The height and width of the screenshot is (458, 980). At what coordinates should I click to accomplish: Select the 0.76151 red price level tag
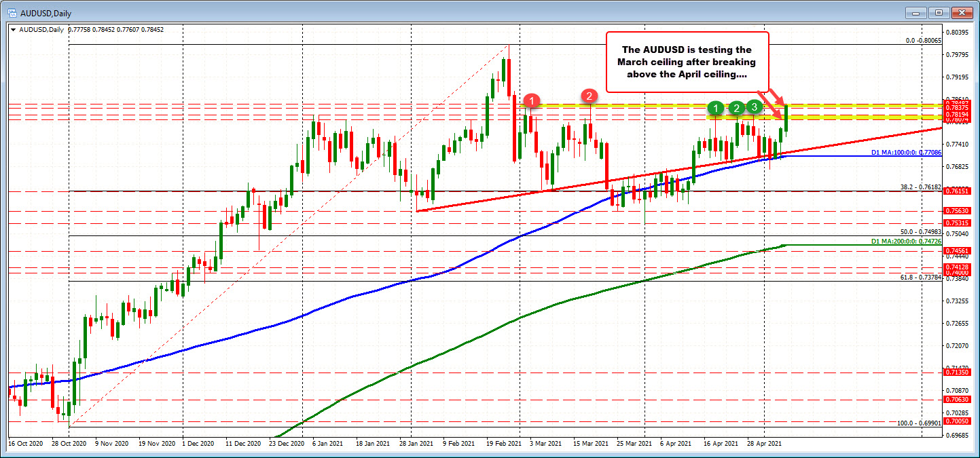click(958, 191)
